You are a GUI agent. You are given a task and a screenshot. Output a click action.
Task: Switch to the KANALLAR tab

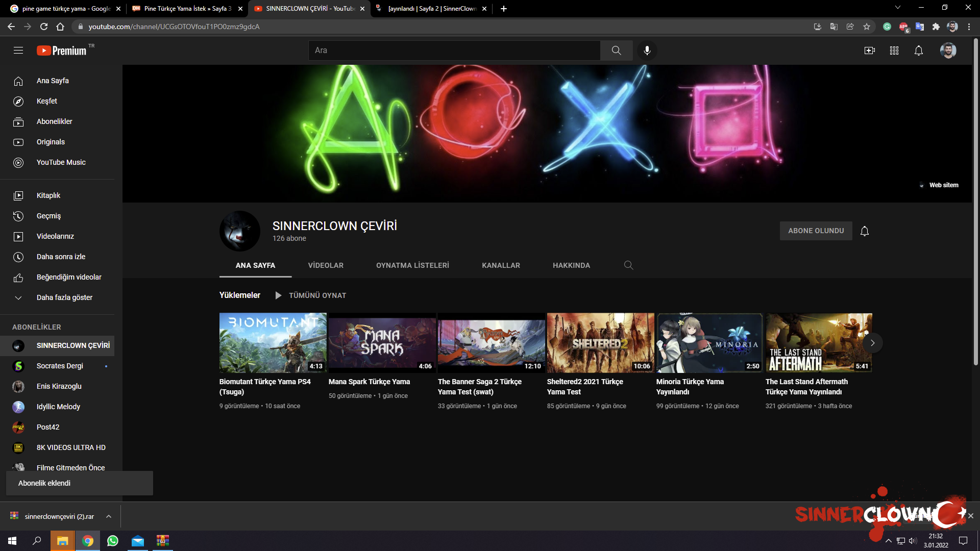501,265
